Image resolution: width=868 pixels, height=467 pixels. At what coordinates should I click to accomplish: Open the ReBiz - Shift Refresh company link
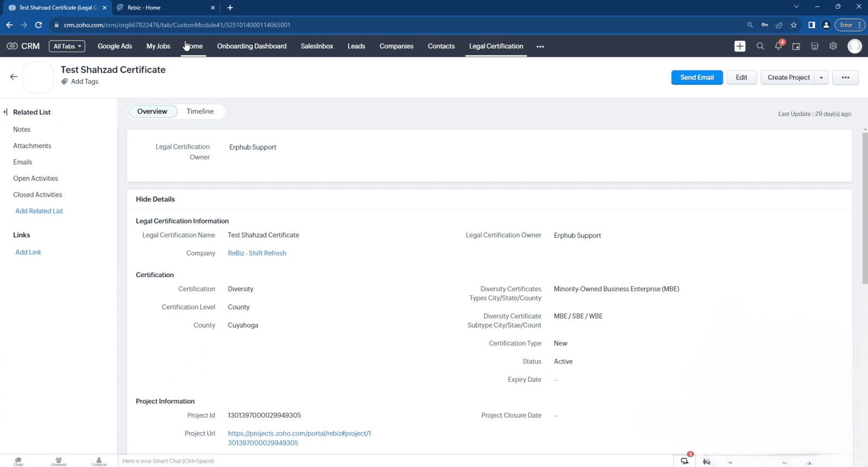pos(257,253)
